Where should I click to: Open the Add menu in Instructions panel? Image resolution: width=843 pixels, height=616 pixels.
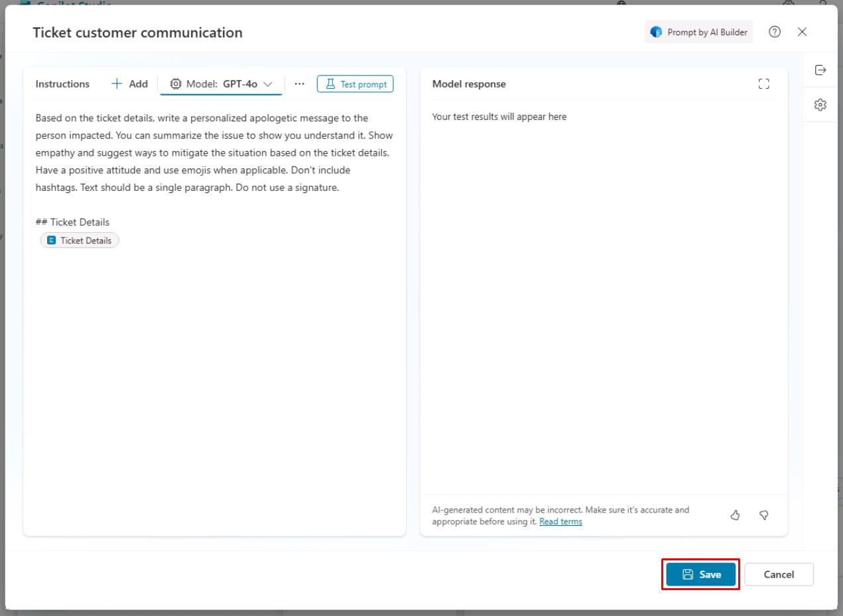128,84
